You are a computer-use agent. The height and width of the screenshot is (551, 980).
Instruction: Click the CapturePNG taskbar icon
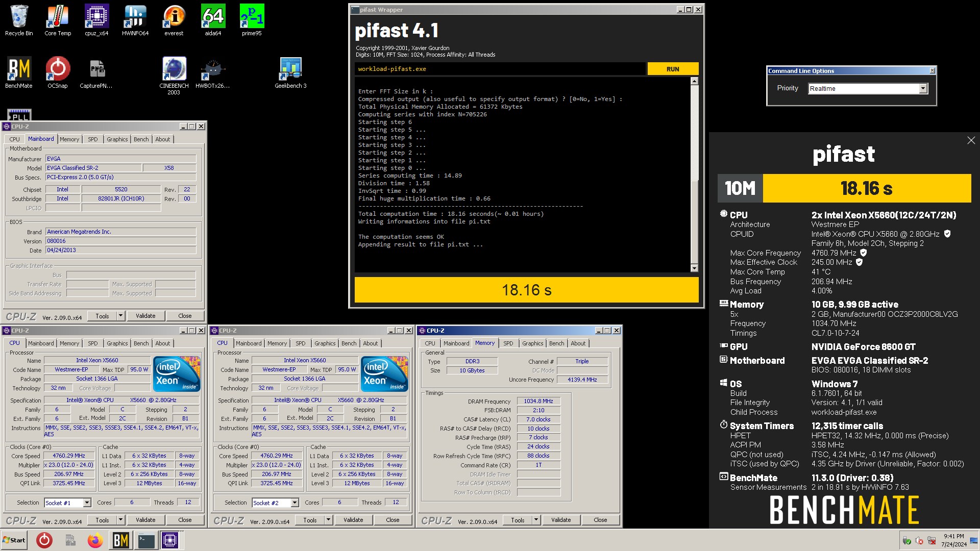[x=70, y=540]
